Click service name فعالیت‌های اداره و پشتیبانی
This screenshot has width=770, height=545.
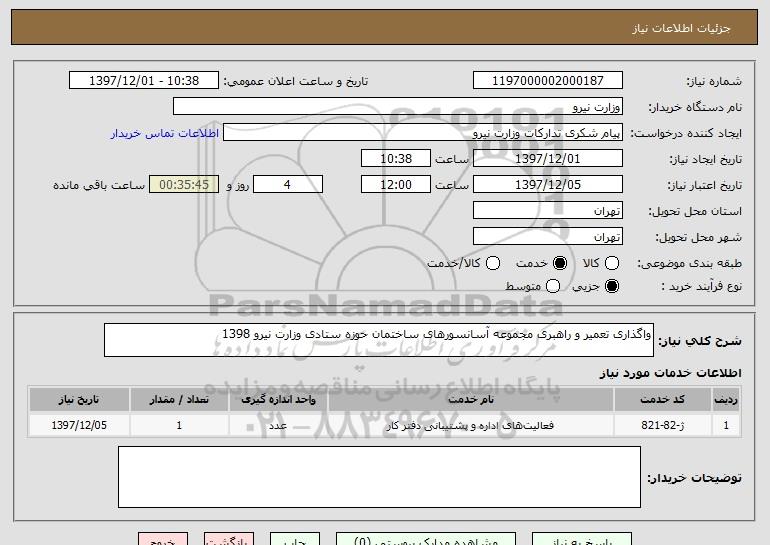[470, 425]
